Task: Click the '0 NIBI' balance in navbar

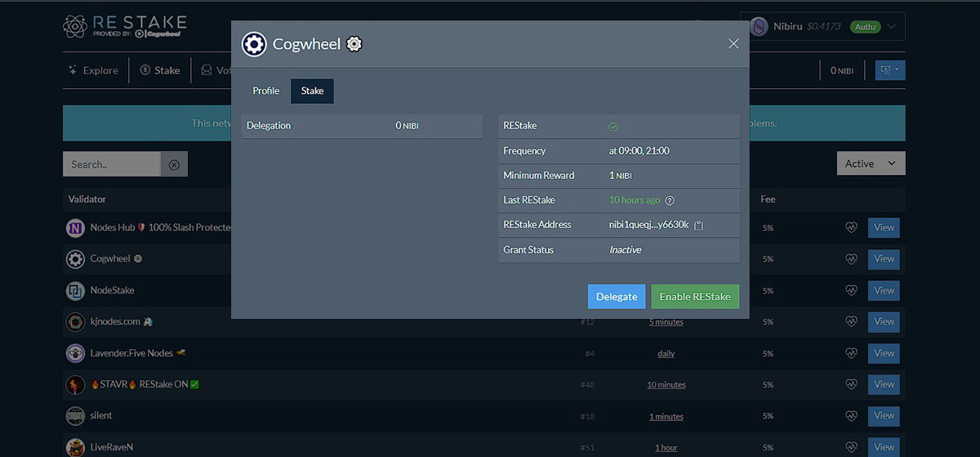Action: coord(842,71)
